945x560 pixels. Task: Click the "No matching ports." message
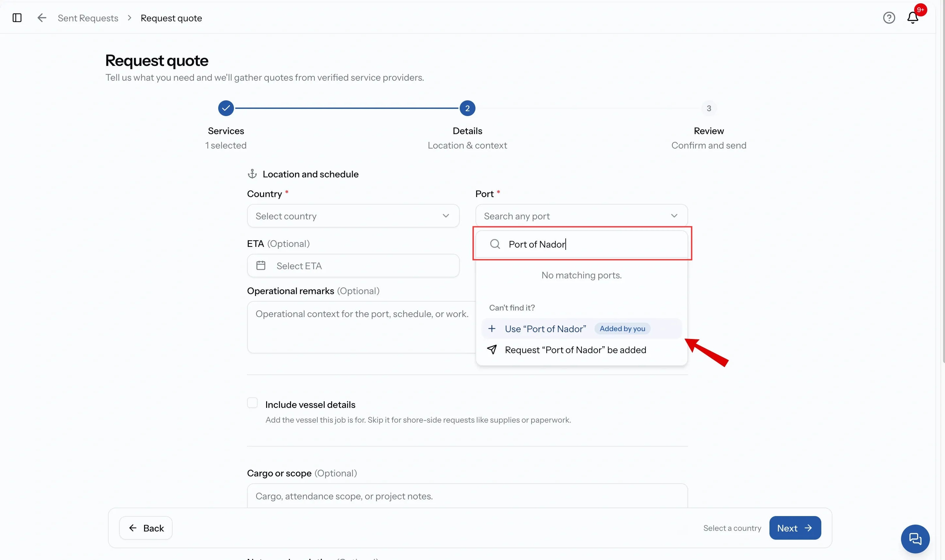[581, 275]
